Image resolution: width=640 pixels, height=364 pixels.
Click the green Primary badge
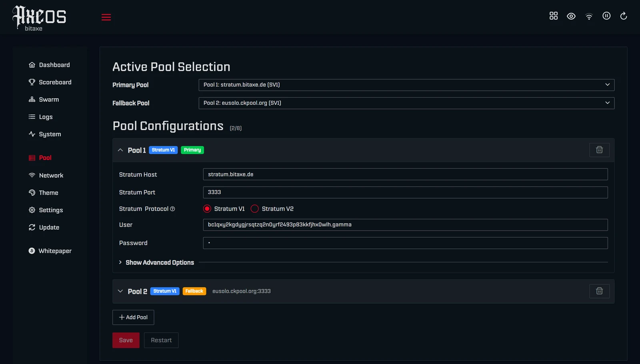point(192,150)
